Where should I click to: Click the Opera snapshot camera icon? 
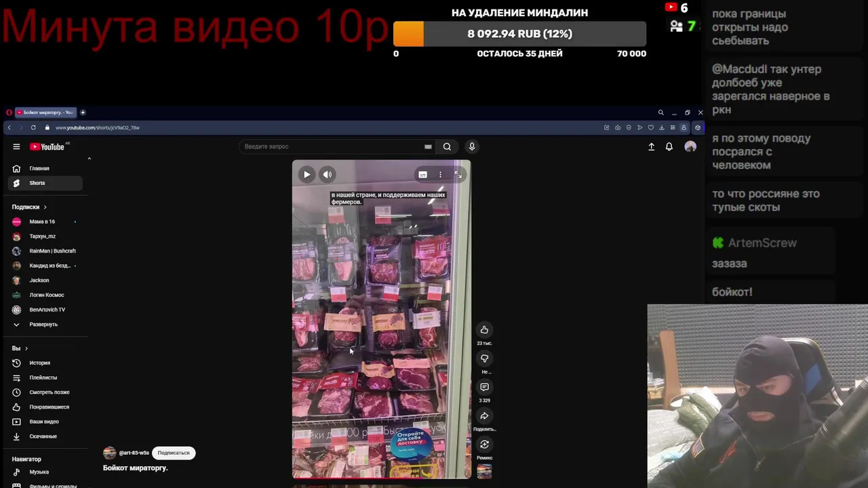click(x=618, y=127)
